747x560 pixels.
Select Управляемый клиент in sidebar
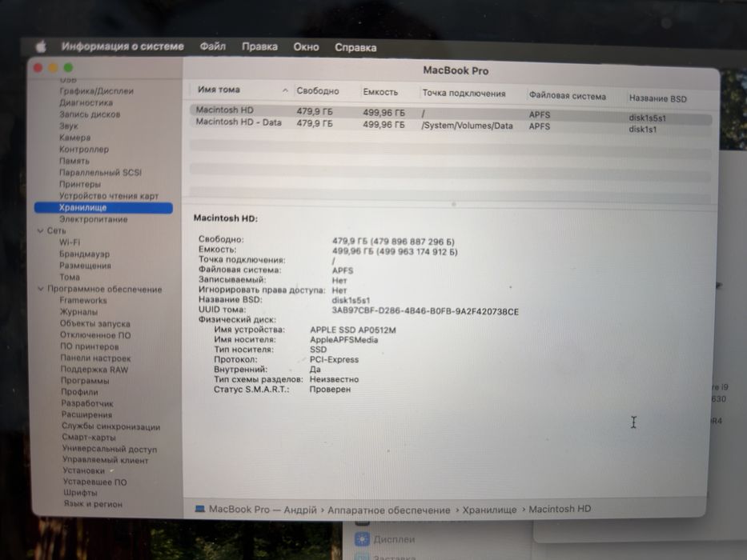(x=106, y=460)
